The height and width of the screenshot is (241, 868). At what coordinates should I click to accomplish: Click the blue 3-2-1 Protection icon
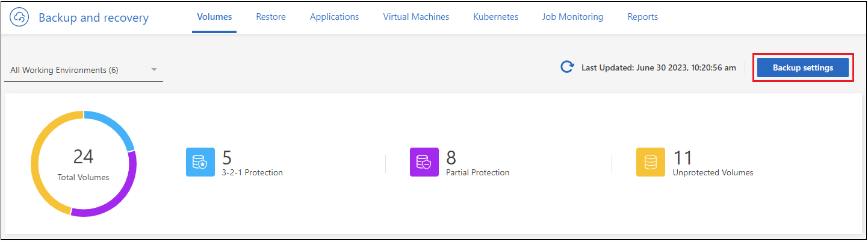point(200,162)
